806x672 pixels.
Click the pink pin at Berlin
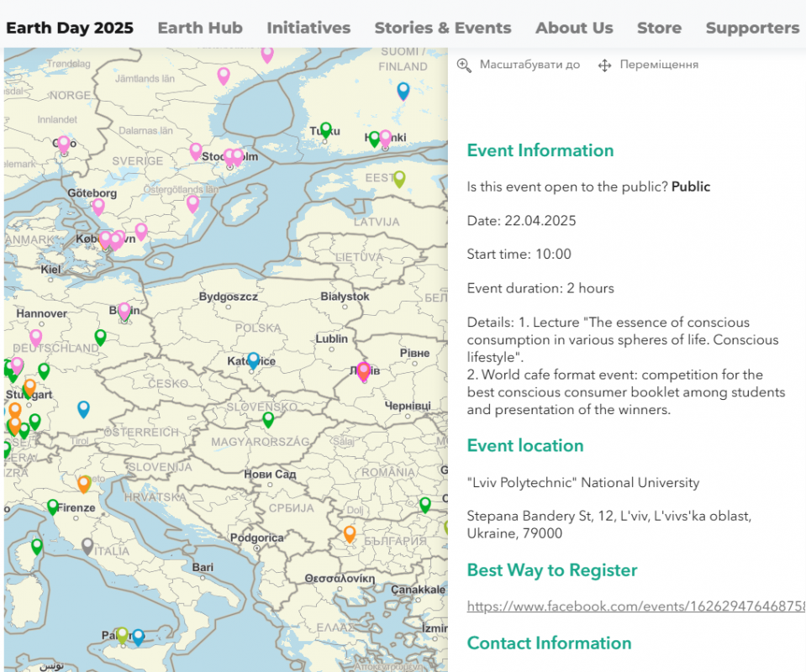pyautogui.click(x=124, y=311)
